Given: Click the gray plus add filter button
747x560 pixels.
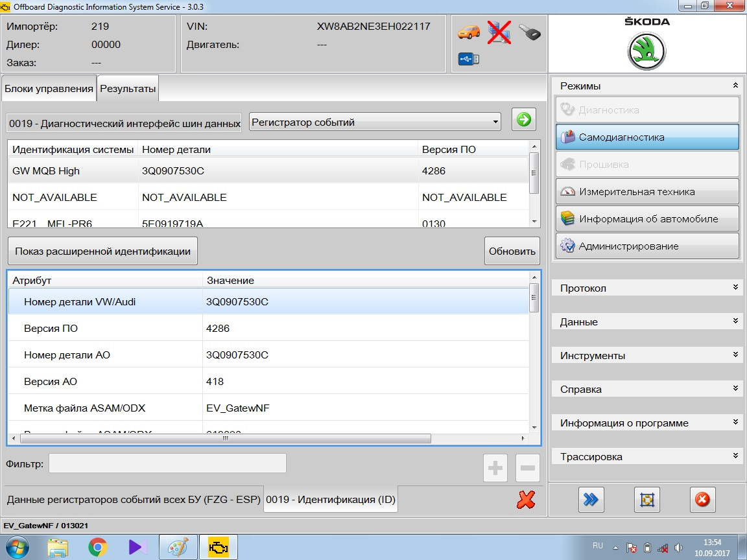Looking at the screenshot, I should pos(495,468).
